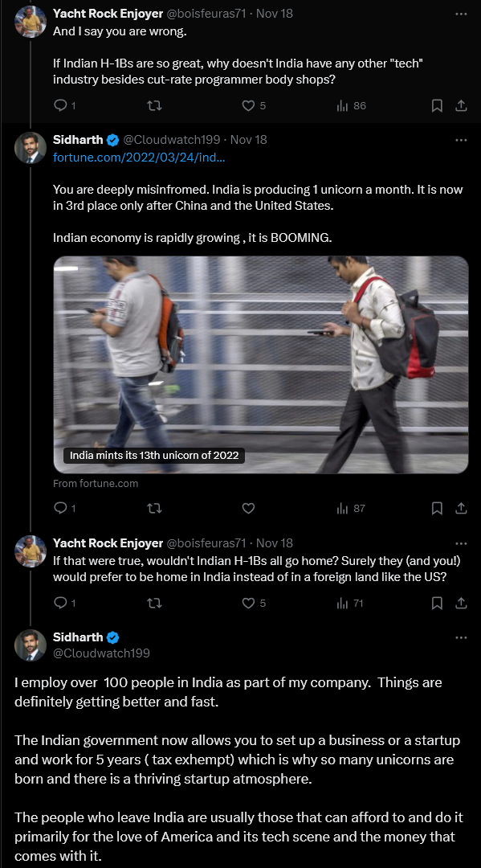
Task: Open more options for Sidharth's Nov 18 tweet
Action: [x=461, y=140]
